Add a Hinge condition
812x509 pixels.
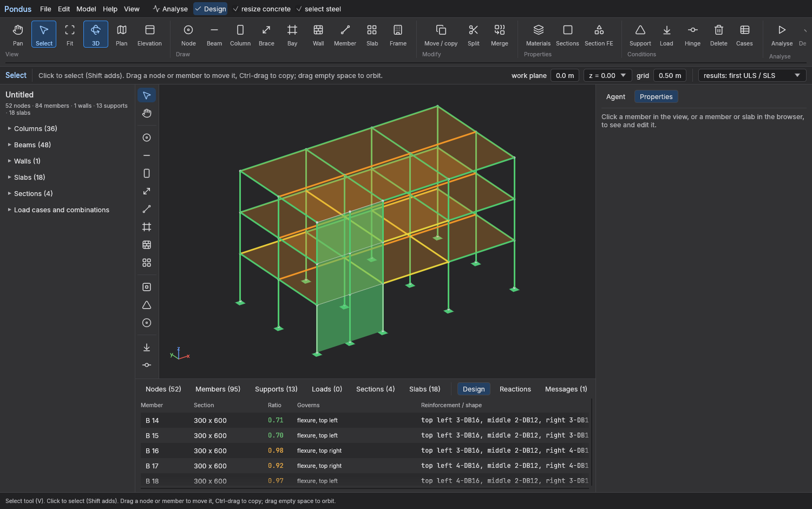692,34
